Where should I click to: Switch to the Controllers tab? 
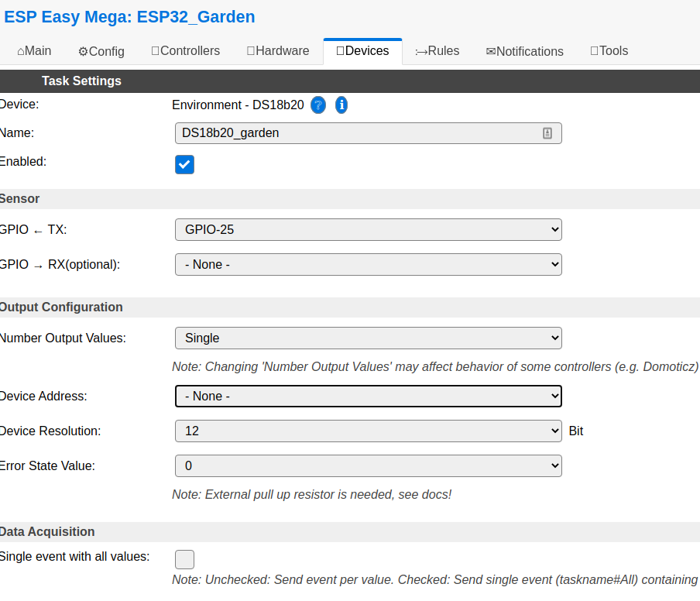(185, 50)
